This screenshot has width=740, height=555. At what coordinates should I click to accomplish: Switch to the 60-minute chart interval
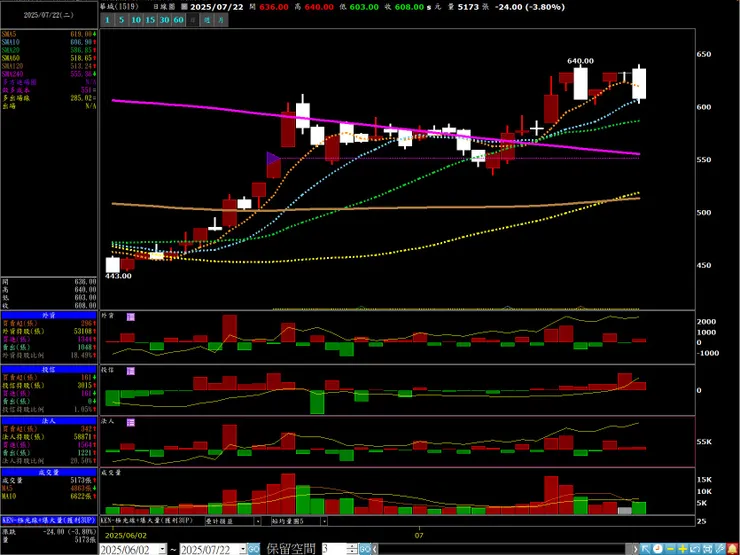click(178, 20)
